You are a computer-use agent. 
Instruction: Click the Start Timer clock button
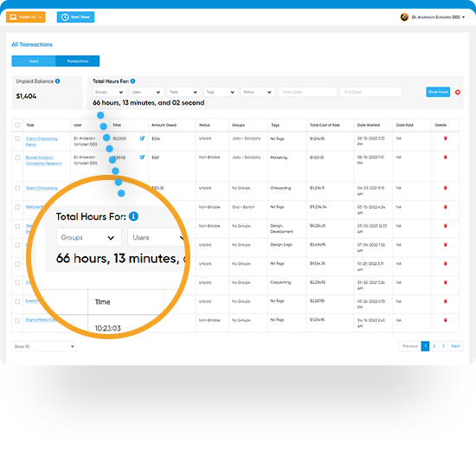coord(75,17)
